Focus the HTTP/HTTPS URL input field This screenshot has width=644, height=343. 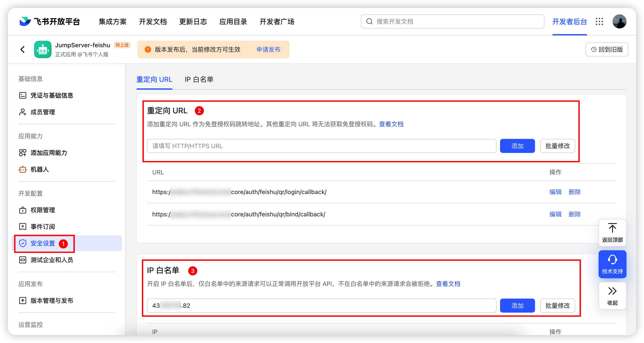point(322,146)
